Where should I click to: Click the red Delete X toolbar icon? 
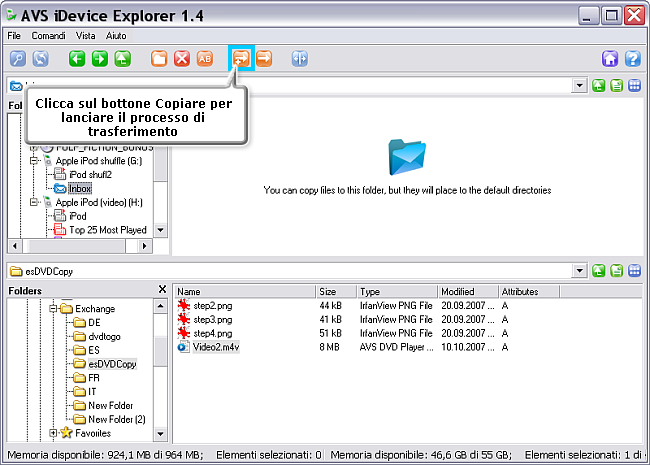click(182, 58)
